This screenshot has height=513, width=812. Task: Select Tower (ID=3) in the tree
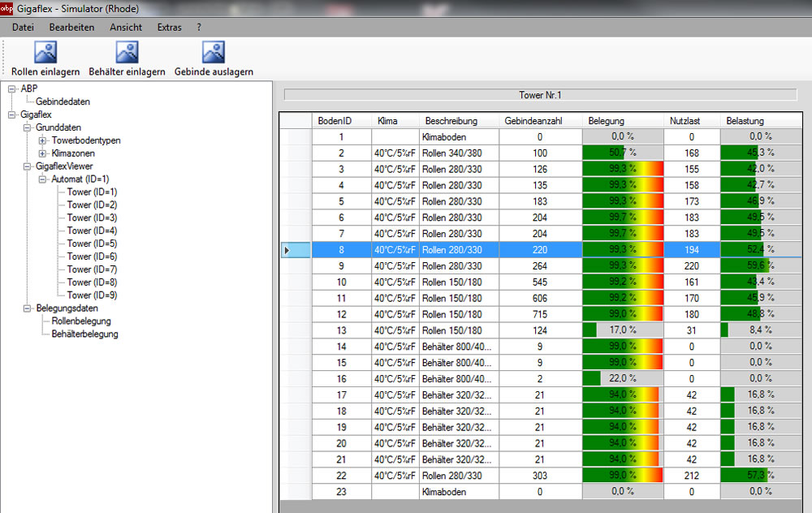pos(93,218)
